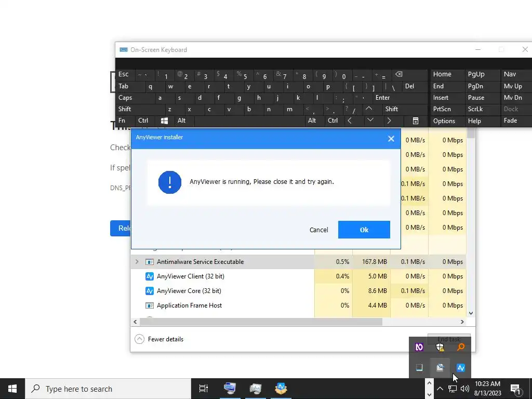Image resolution: width=532 pixels, height=399 pixels.
Task: Click context menu key on On-Screen Keyboard
Action: 416,121
